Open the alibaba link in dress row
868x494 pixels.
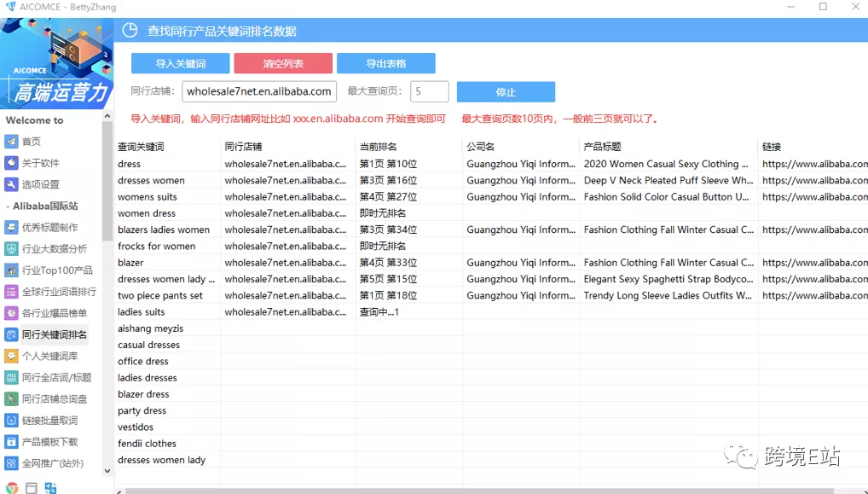(x=815, y=164)
